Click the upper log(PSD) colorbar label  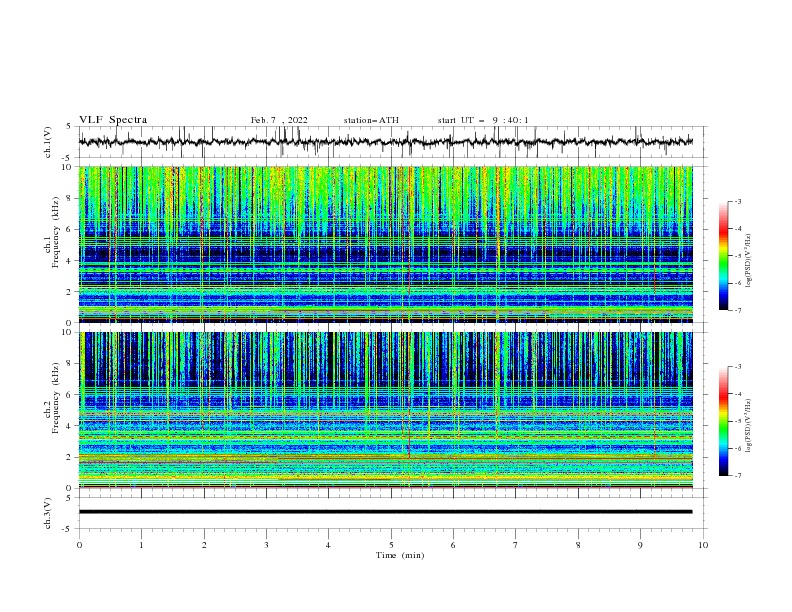click(x=749, y=261)
